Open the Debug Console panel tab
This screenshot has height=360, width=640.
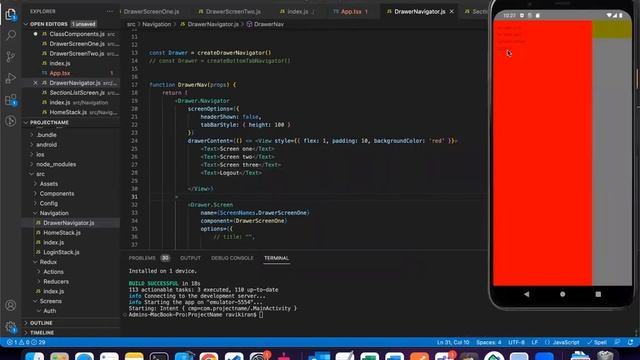point(232,258)
